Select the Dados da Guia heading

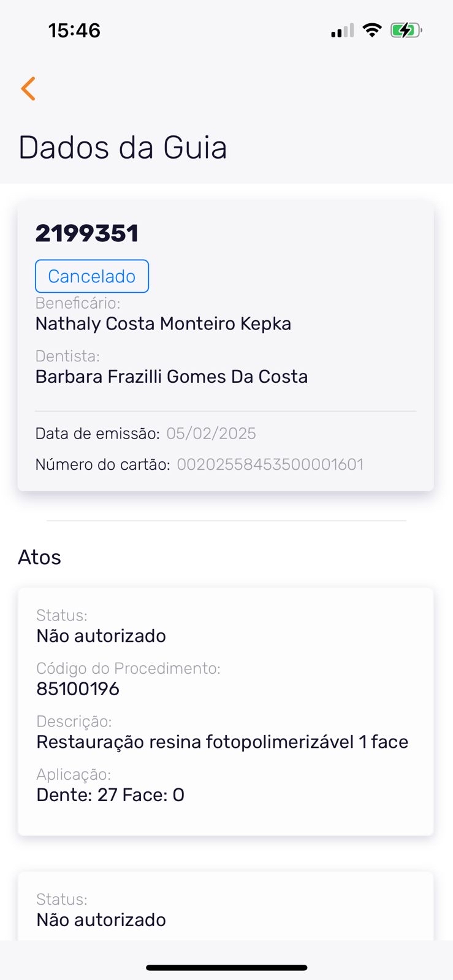123,148
